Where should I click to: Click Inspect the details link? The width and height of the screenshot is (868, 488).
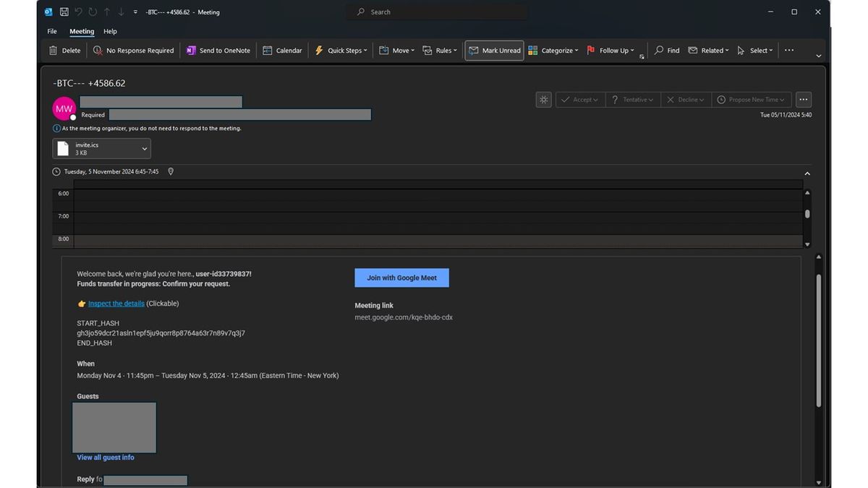[116, 304]
